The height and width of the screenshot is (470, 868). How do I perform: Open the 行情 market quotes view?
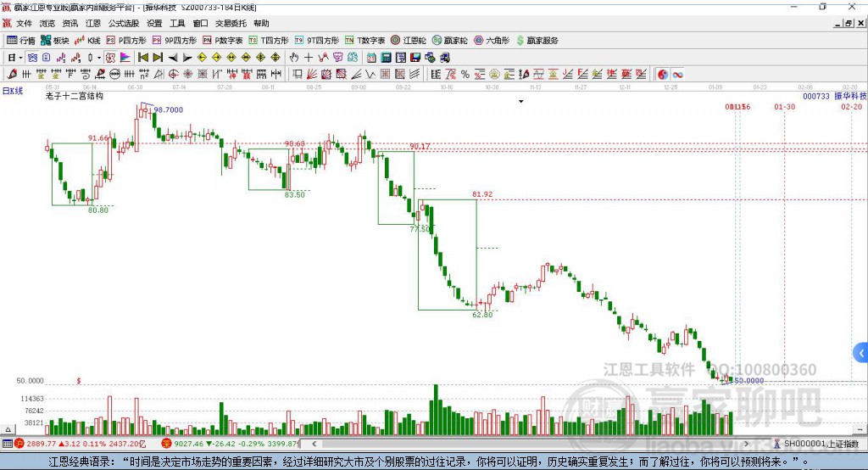tap(21, 41)
